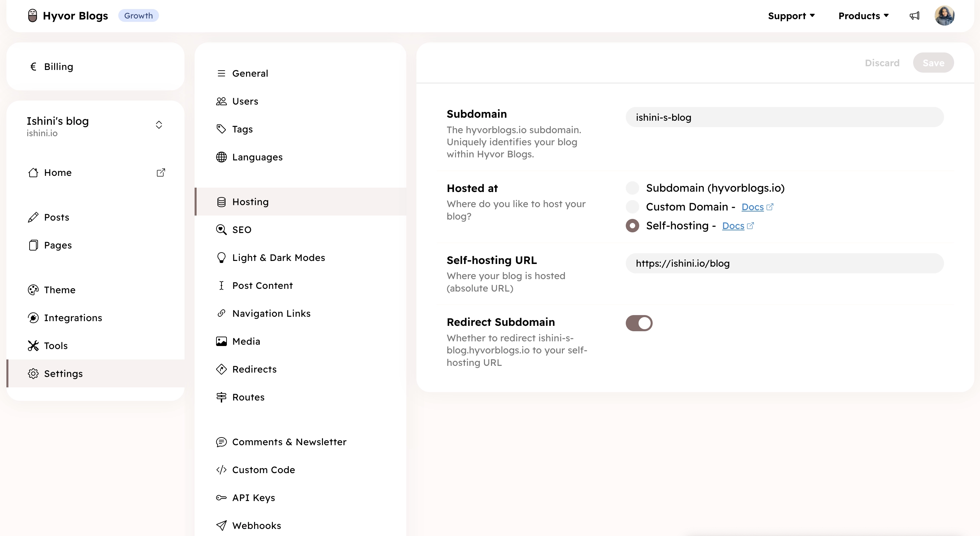Open blog home in new tab icon
Viewport: 980px width, 536px height.
pyautogui.click(x=161, y=173)
